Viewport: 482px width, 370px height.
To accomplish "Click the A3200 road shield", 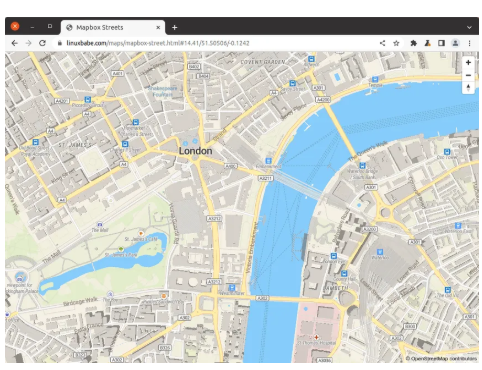I will [369, 229].
